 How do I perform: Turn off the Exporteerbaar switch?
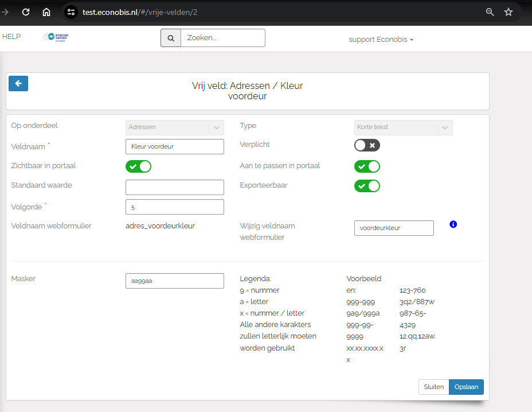pos(367,186)
